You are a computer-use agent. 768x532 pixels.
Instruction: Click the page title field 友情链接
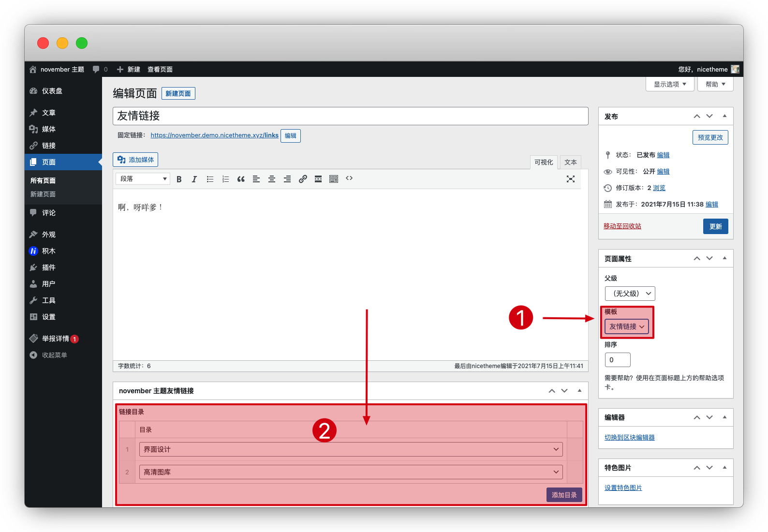[x=351, y=116]
